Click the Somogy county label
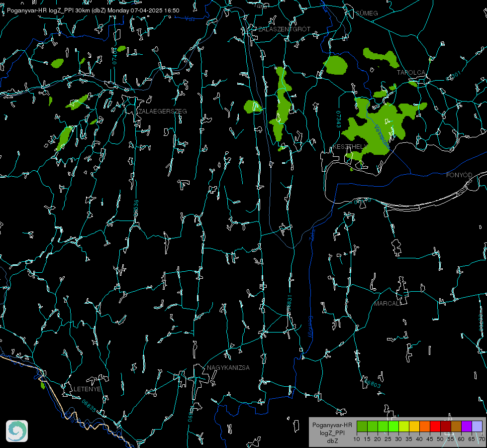 310,327
